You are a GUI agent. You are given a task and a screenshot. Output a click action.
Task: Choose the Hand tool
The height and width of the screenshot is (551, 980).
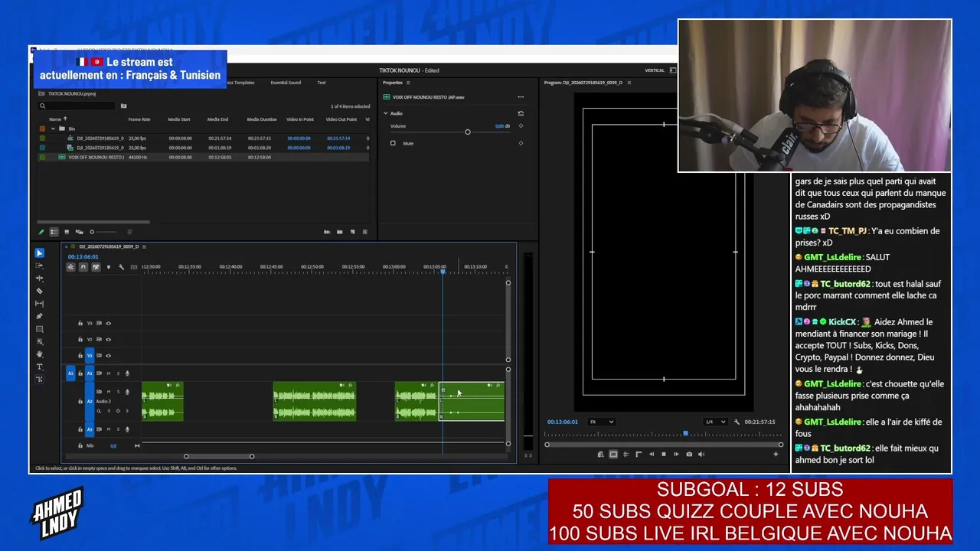[40, 354]
